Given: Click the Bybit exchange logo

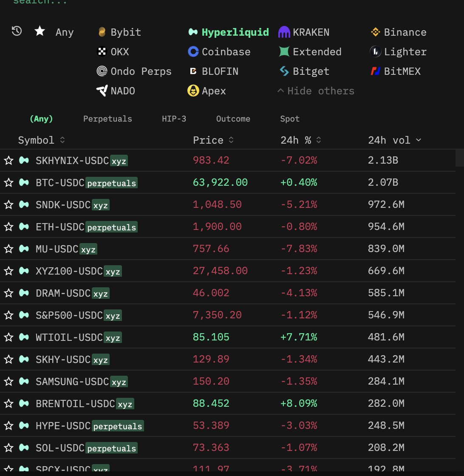Looking at the screenshot, I should (x=102, y=32).
